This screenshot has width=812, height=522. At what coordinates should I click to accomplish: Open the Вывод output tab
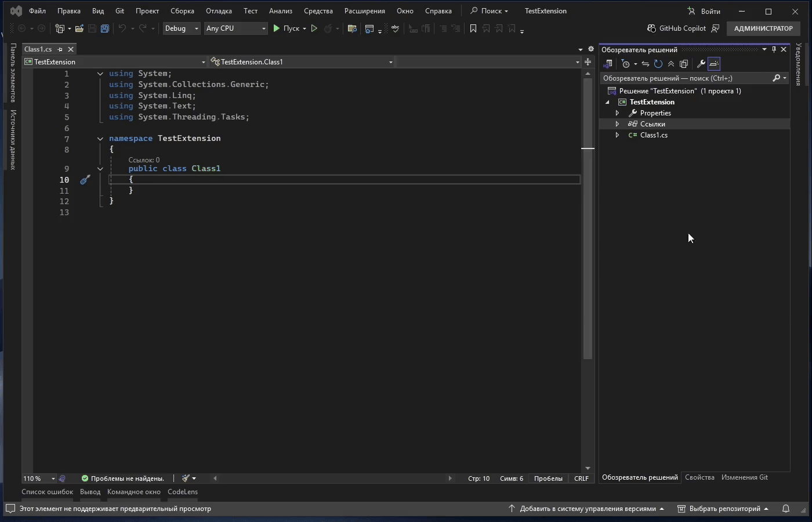click(90, 492)
